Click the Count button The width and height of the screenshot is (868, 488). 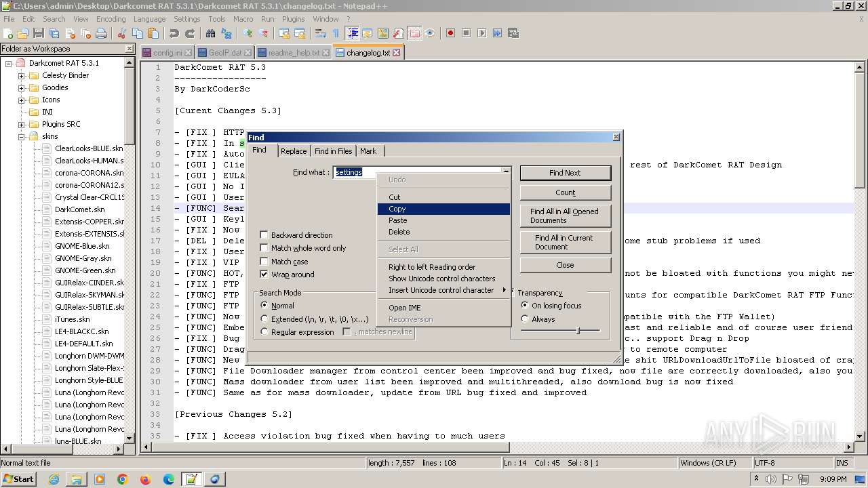[x=565, y=192]
